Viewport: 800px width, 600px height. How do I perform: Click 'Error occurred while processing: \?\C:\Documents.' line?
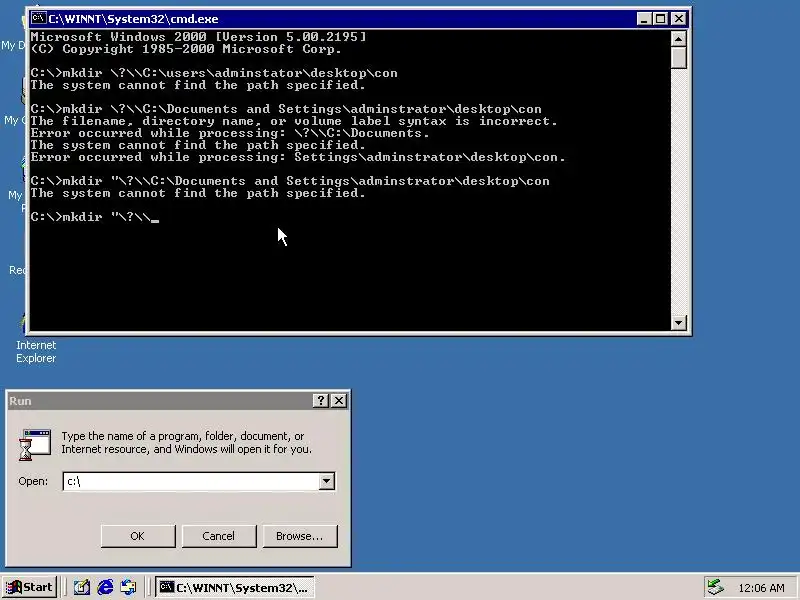pyautogui.click(x=230, y=133)
